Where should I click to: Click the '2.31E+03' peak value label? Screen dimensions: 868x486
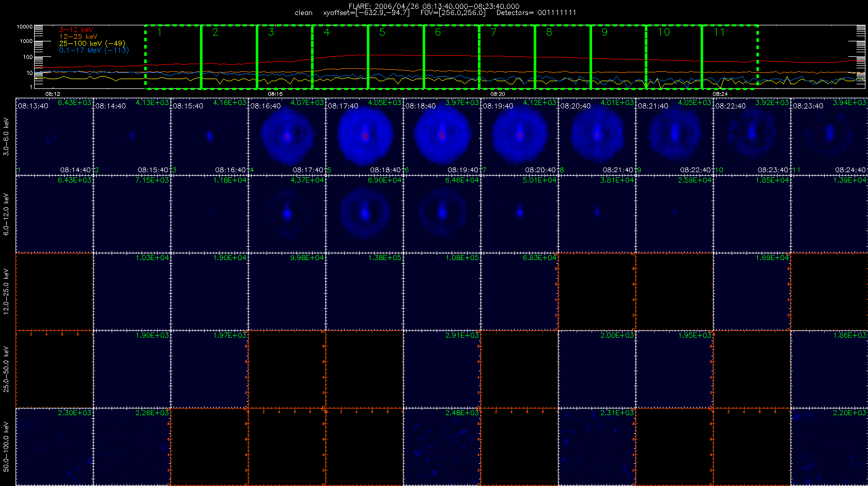(617, 413)
